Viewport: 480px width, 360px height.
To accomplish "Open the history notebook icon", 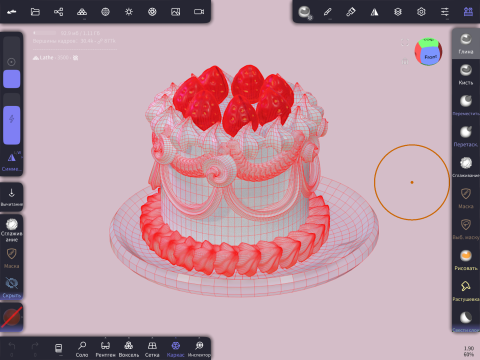I will (x=58, y=348).
